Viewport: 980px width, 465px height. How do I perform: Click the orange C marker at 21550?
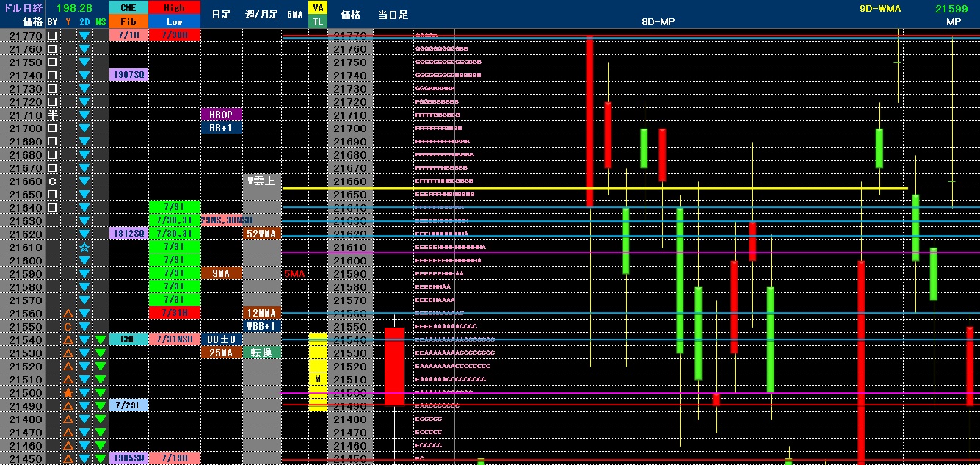click(x=68, y=327)
